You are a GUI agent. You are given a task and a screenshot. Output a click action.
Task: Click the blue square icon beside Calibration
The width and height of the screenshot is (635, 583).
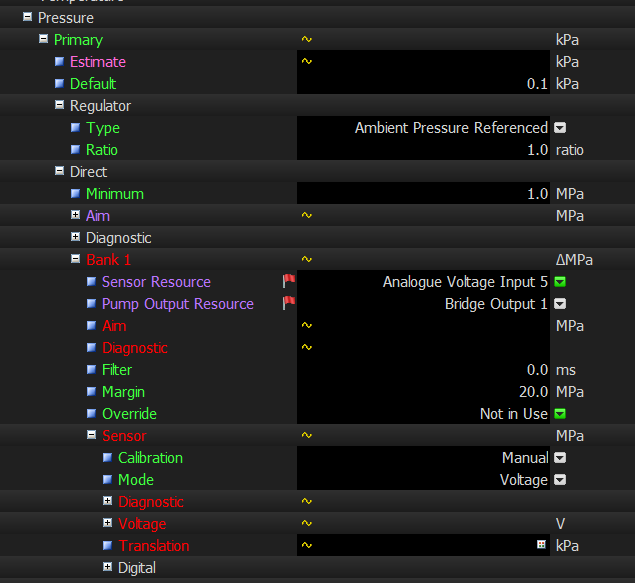point(107,457)
